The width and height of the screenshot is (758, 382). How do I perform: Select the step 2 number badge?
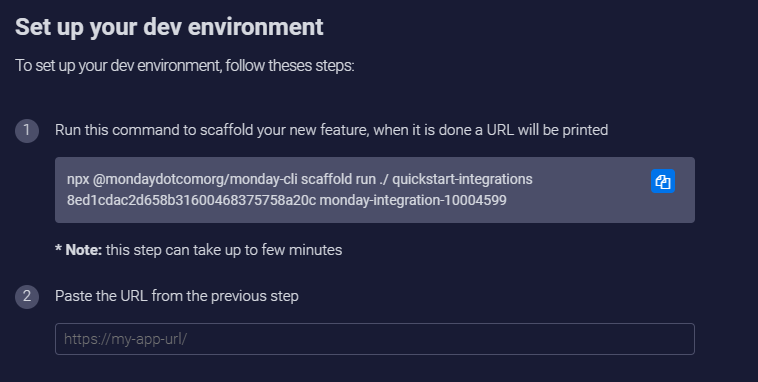[27, 296]
